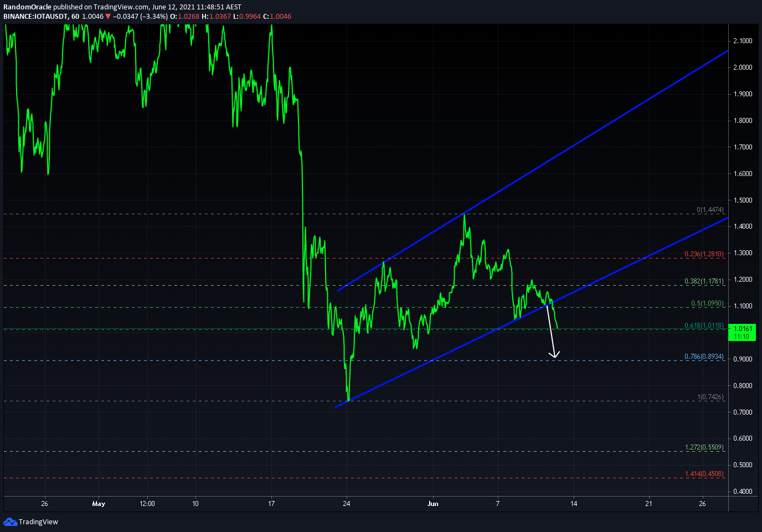Click the Fib label 1(0.7426)
This screenshot has width=762, height=532.
[x=710, y=397]
